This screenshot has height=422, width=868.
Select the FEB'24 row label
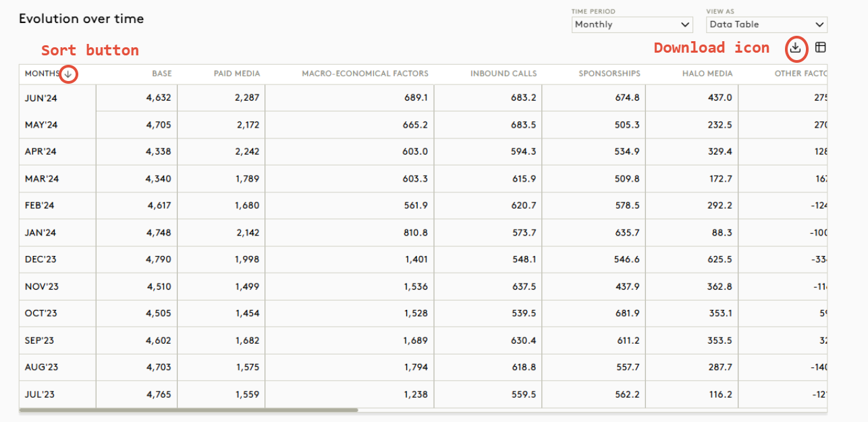tap(40, 205)
